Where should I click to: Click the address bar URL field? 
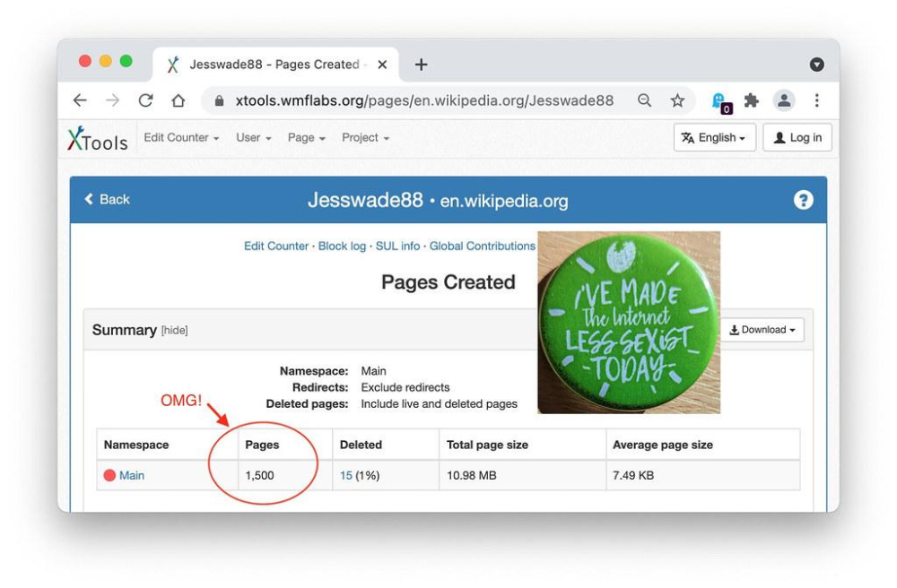(x=423, y=101)
